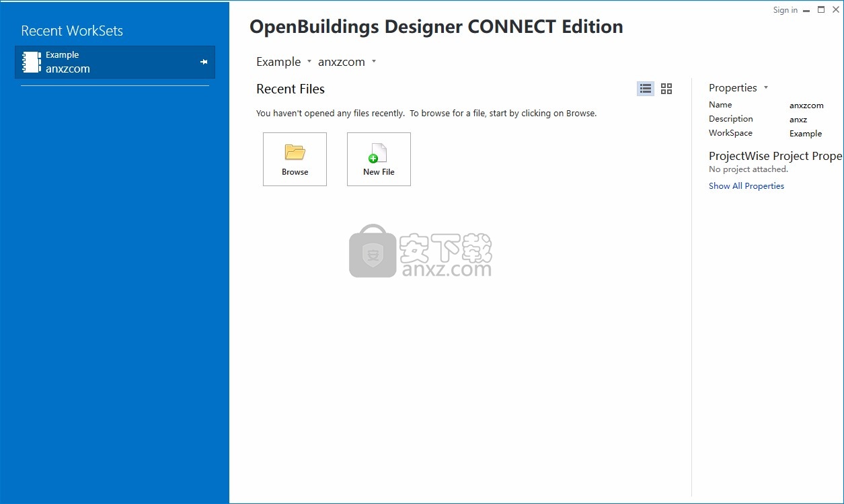Screen dimensions: 844x504
Task: Click Sign in
Action: click(x=785, y=10)
